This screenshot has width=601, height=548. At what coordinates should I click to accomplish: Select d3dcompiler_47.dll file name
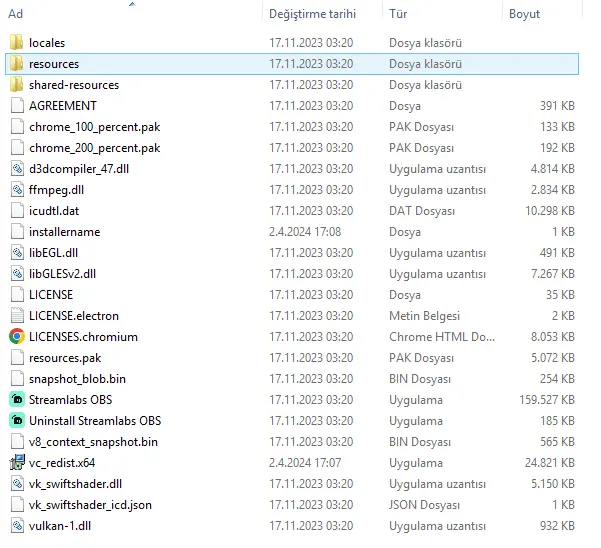tap(79, 169)
